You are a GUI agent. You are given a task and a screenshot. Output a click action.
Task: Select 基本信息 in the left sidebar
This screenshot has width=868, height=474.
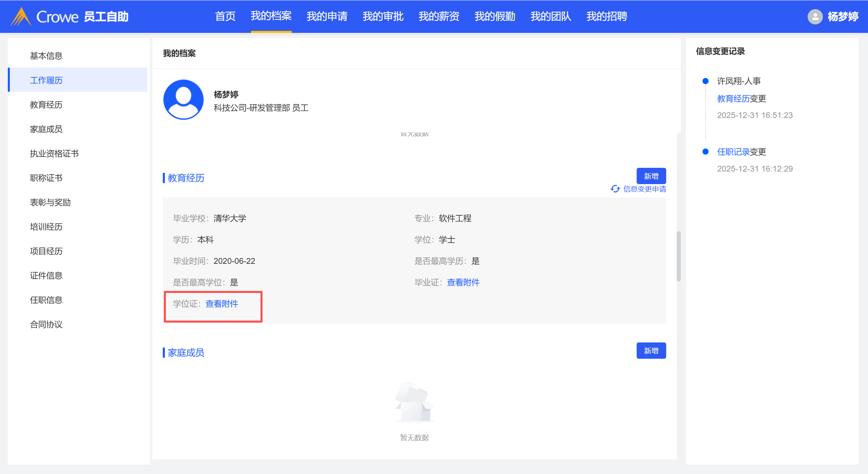point(46,56)
